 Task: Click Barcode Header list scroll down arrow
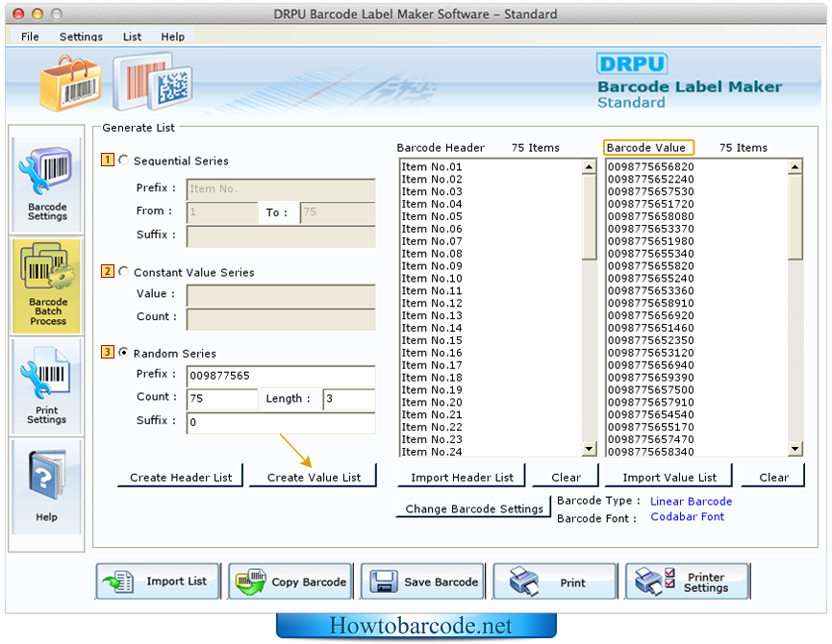589,449
